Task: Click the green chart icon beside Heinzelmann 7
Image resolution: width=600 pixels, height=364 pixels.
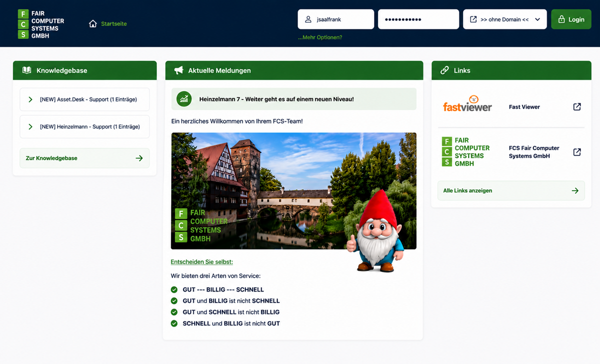Action: pos(184,99)
